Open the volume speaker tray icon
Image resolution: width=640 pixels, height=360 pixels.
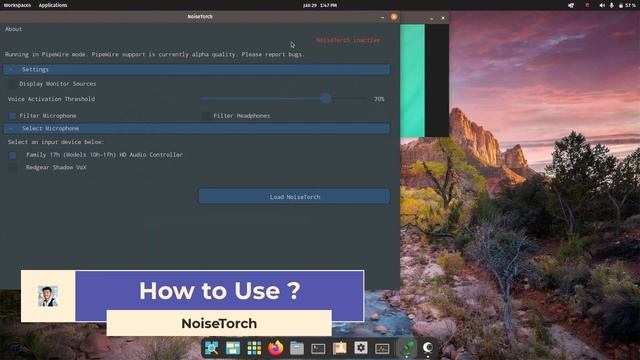click(x=602, y=5)
